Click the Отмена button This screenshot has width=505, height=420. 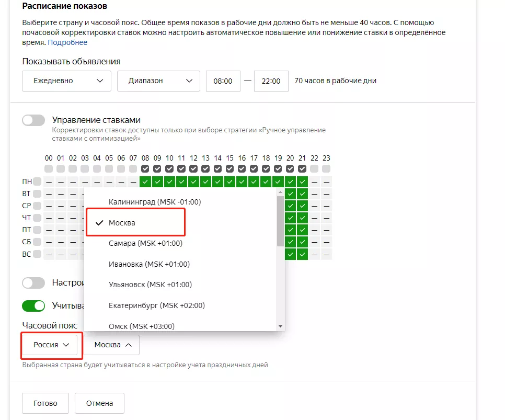coord(99,403)
